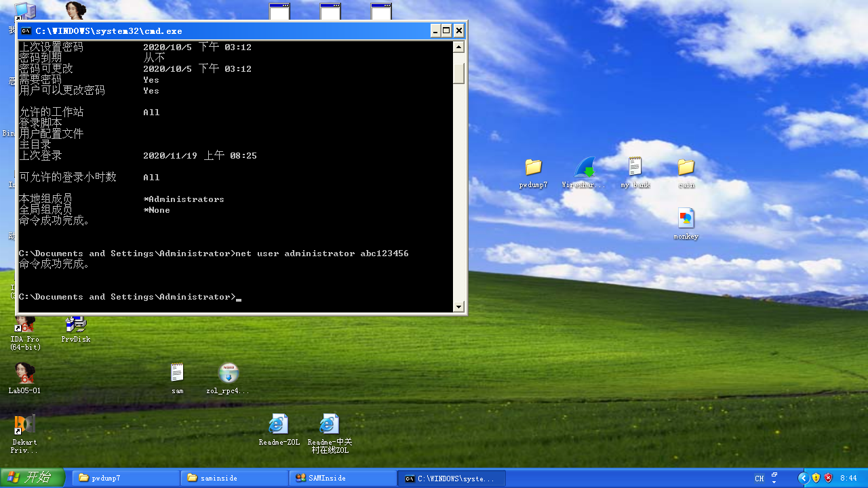Image resolution: width=868 pixels, height=488 pixels.
Task: Click the cmd window scroll down arrow
Action: click(459, 307)
